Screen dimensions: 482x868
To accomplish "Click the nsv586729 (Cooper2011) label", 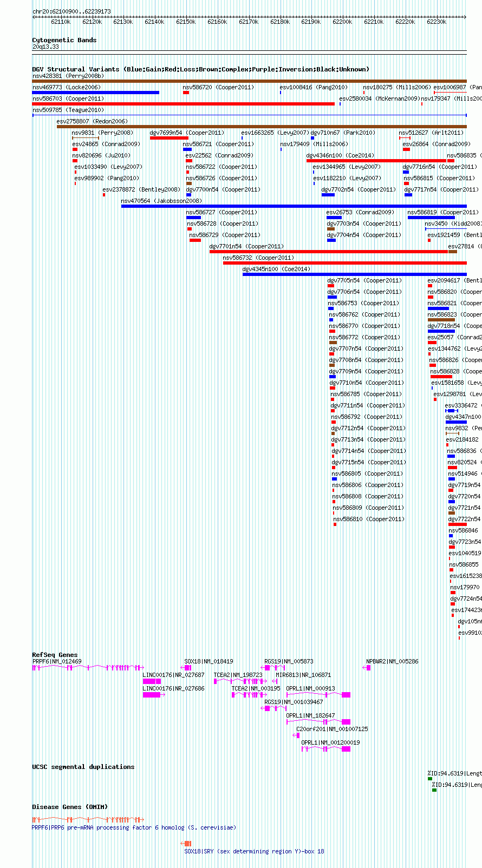I will pyautogui.click(x=225, y=235).
